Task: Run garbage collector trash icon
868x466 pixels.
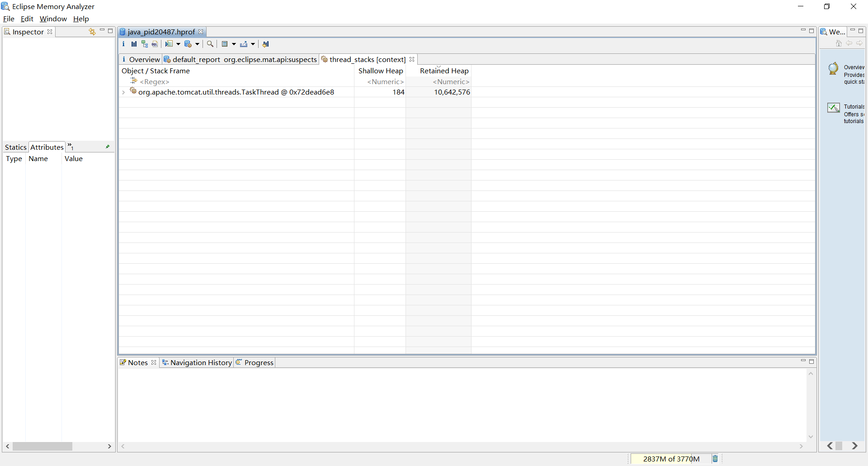Action: pyautogui.click(x=715, y=459)
